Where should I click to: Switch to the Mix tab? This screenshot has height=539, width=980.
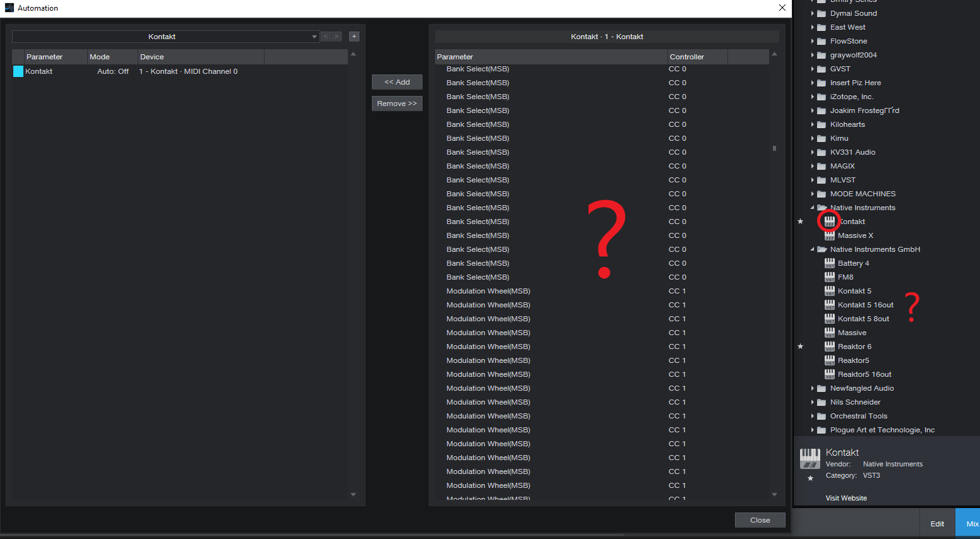[969, 524]
